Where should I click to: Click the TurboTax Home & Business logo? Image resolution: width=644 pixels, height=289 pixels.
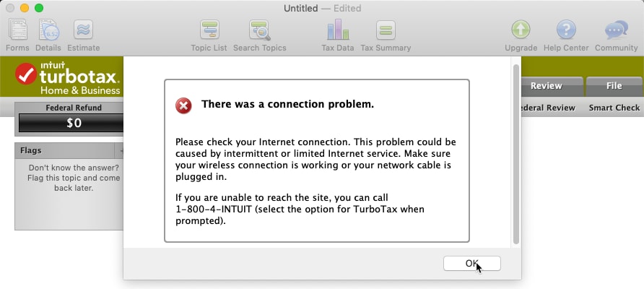68,78
